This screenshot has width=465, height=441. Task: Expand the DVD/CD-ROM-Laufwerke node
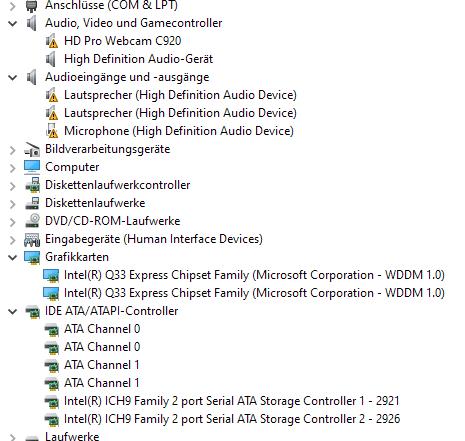tap(12, 222)
